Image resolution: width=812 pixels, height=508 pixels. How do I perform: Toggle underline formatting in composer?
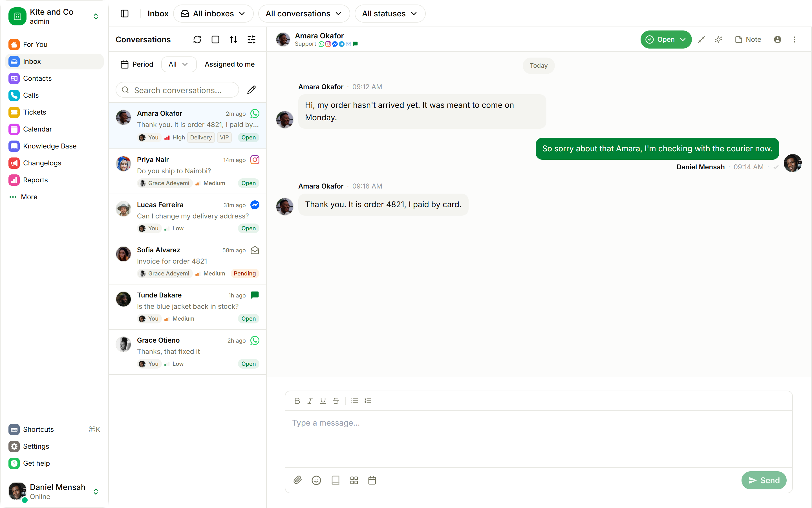click(x=323, y=401)
